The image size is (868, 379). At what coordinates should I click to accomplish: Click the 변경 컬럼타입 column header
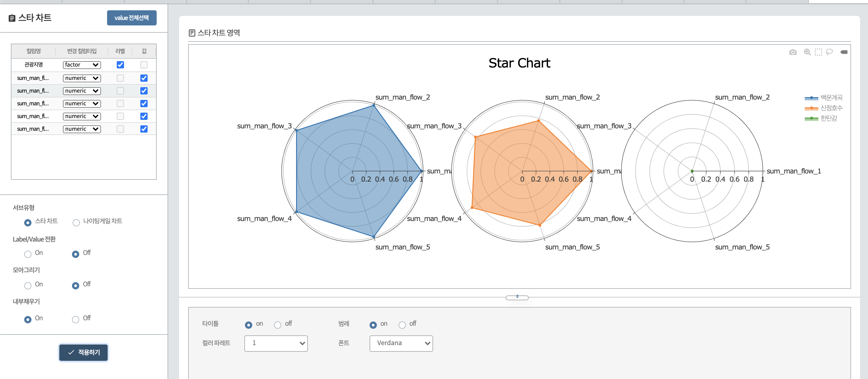82,51
